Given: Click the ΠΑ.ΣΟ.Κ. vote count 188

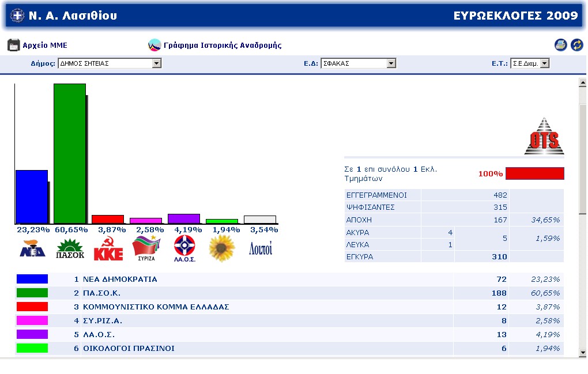Looking at the screenshot, I should pyautogui.click(x=499, y=293).
